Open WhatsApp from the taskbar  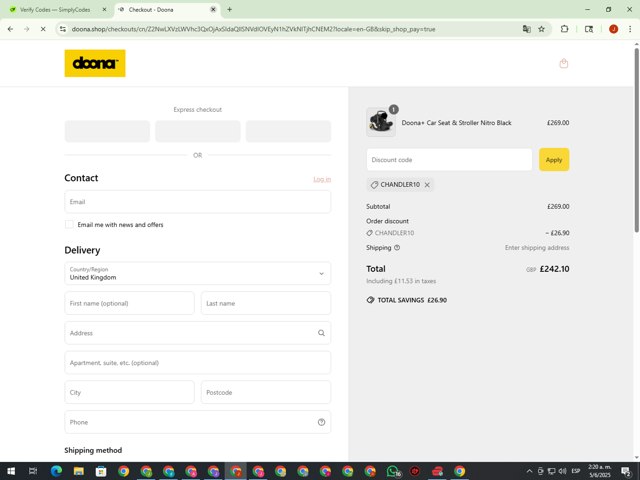(393, 471)
